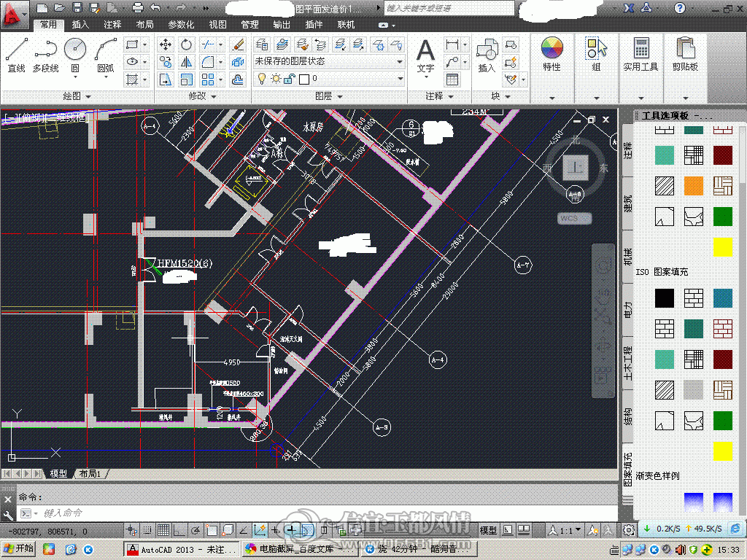Expand the 注释 panel
The height and width of the screenshot is (560, 747).
[439, 96]
